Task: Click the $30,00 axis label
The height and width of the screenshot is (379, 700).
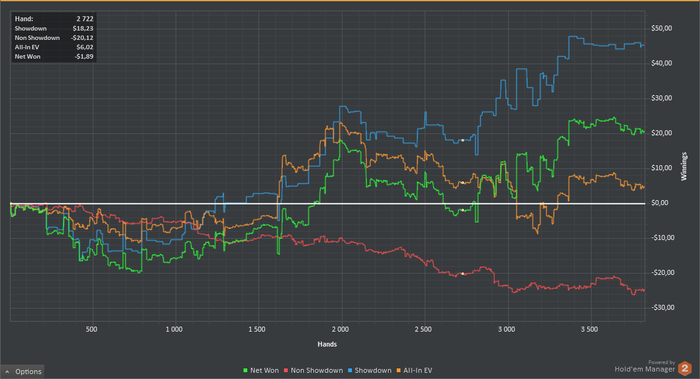Action: (662, 98)
